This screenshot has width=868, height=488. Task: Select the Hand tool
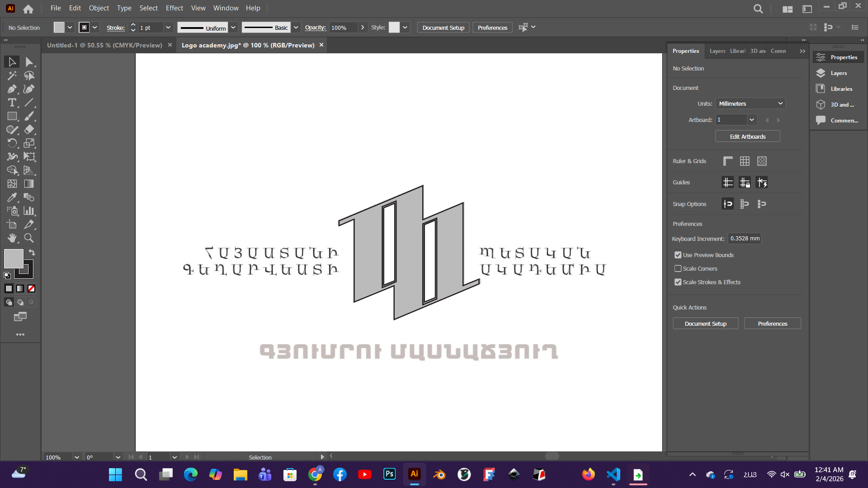click(12, 238)
